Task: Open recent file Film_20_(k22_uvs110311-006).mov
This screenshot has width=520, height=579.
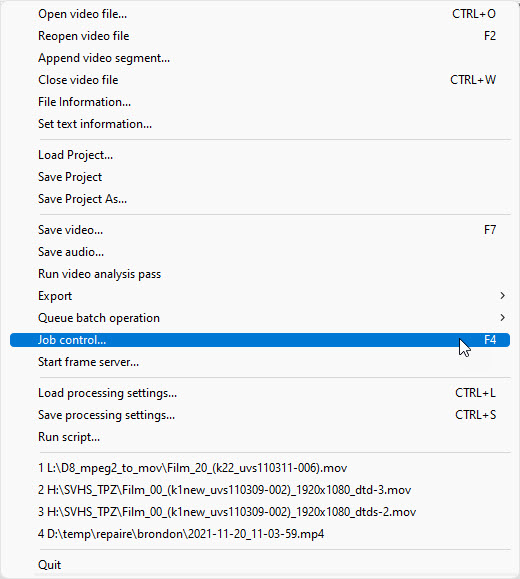Action: (260, 468)
